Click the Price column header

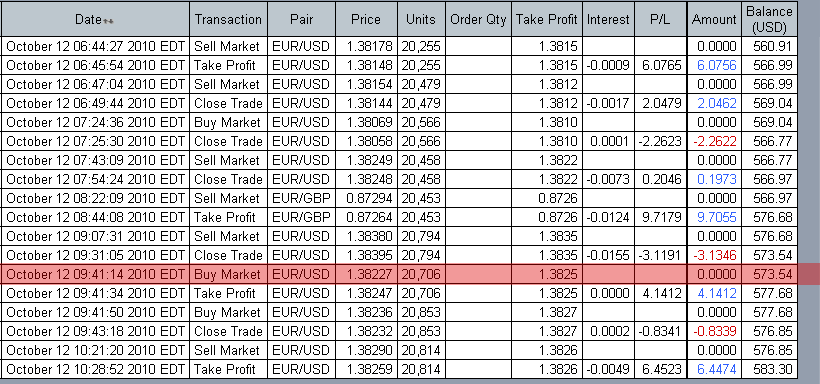pos(366,19)
